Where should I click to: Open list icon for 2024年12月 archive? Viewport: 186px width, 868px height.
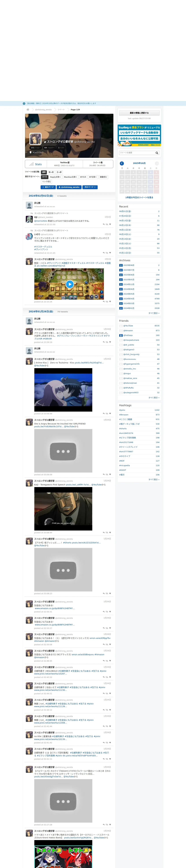121,284
